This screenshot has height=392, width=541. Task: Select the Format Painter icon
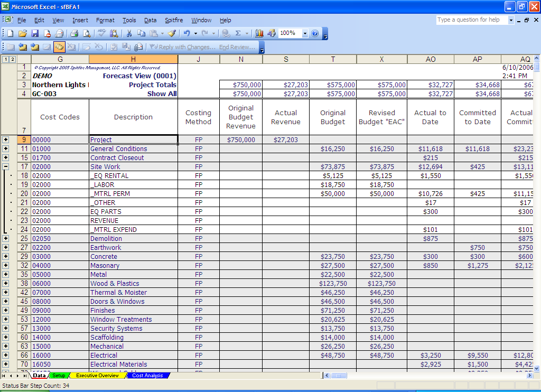tap(170, 33)
